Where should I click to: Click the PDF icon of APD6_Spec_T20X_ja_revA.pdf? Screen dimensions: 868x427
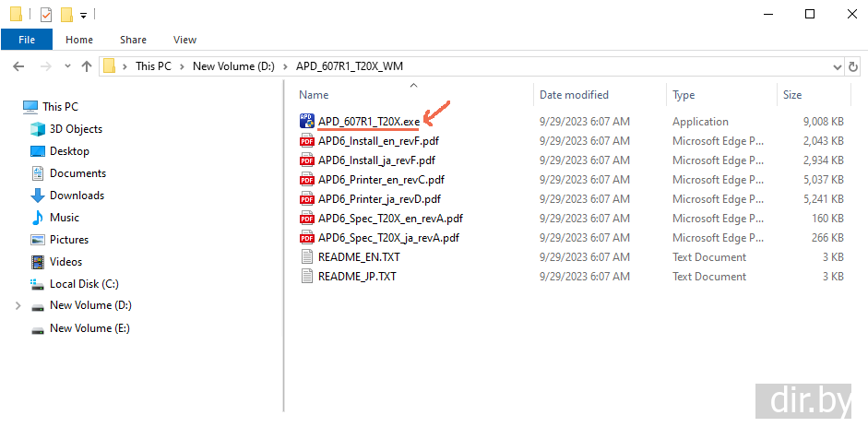pos(306,238)
